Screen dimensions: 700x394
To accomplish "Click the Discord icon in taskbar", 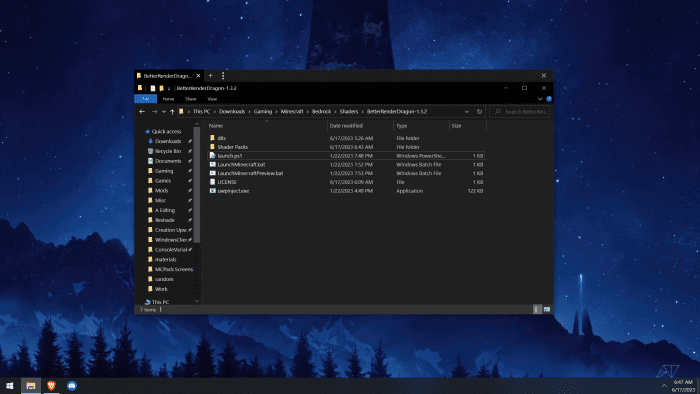I will (72, 386).
